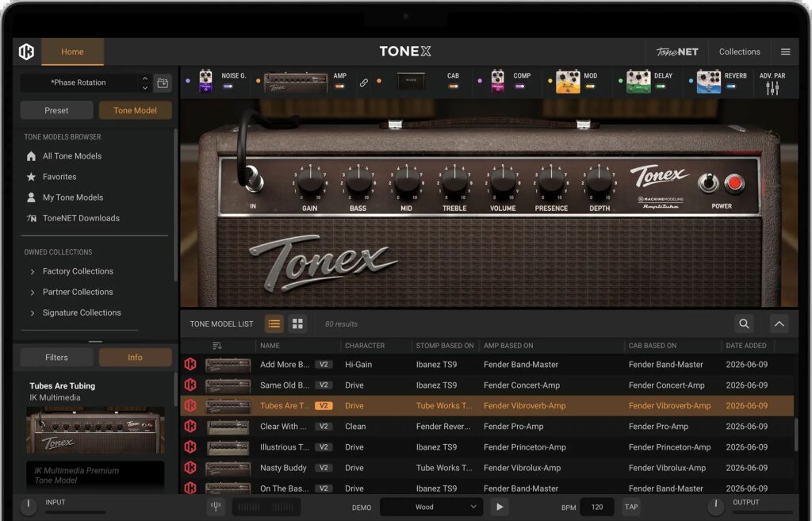Switch to grid view of tone models
Screen dimensions: 812x521
point(297,324)
